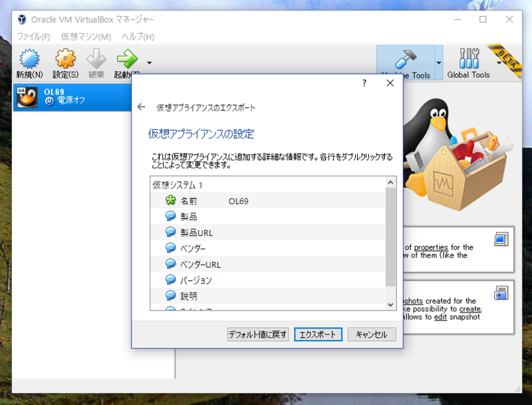Select the OL69 virtual machine entry
Image resolution: width=532 pixels, height=405 pixels.
click(72, 96)
